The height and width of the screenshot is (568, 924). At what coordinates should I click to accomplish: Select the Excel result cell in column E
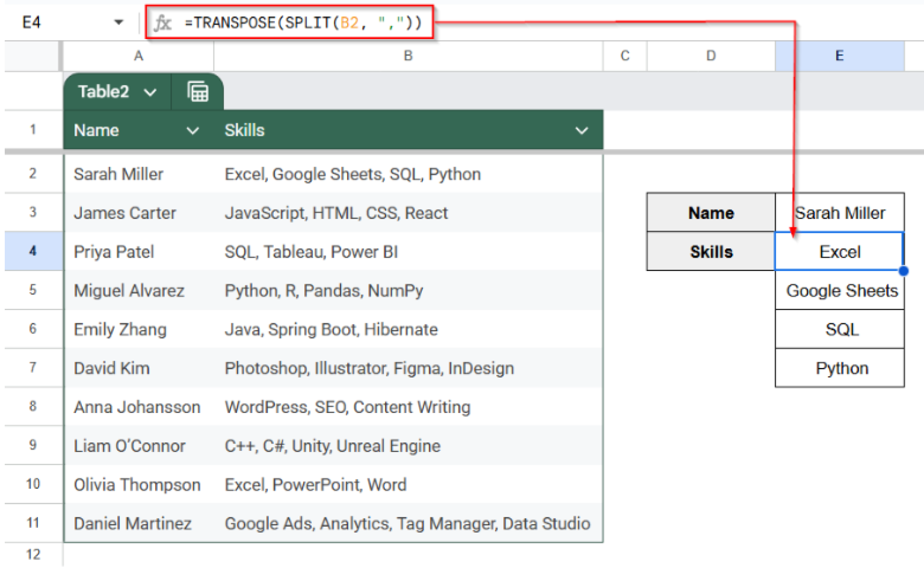(x=839, y=251)
